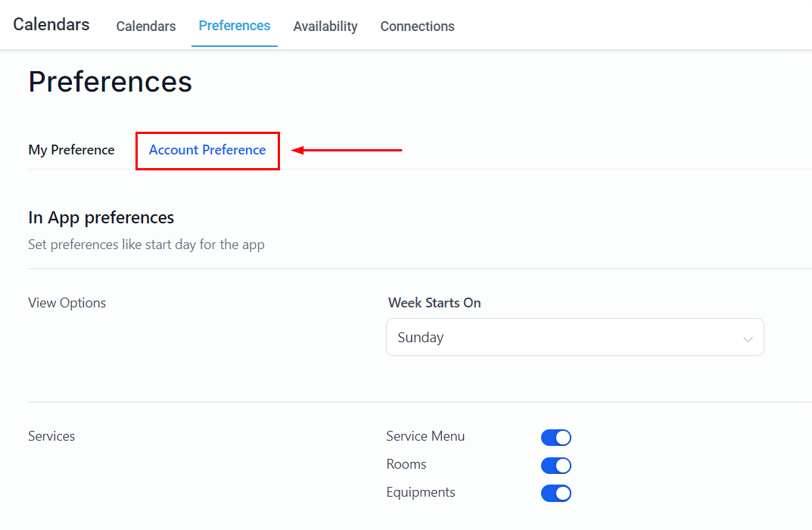Click the In App preferences section heading
812x530 pixels.
pyautogui.click(x=101, y=218)
